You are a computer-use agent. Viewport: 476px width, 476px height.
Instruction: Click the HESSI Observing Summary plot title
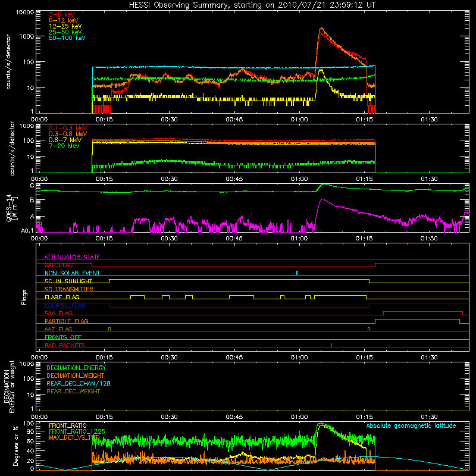pyautogui.click(x=252, y=5)
